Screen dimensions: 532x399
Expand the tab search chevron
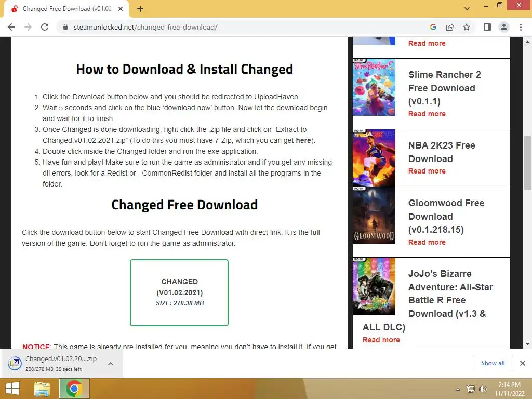(467, 9)
